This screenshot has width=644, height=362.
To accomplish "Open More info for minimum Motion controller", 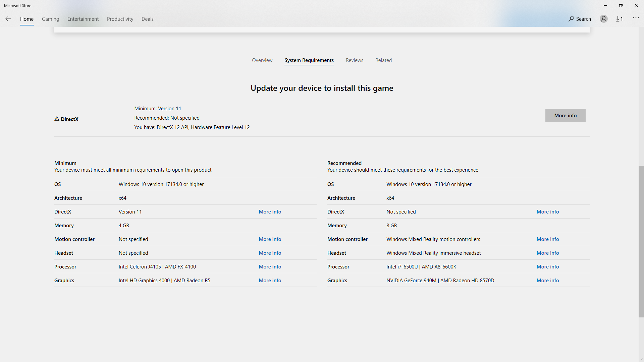I will (270, 239).
